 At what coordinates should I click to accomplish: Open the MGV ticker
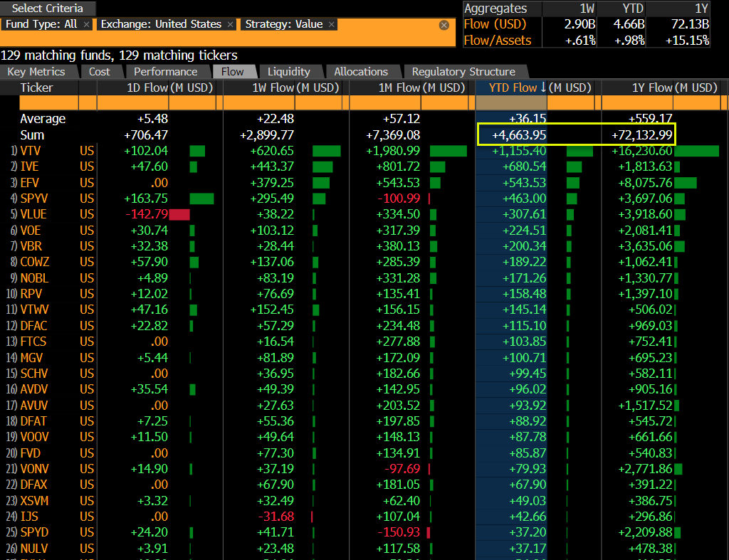[x=31, y=358]
